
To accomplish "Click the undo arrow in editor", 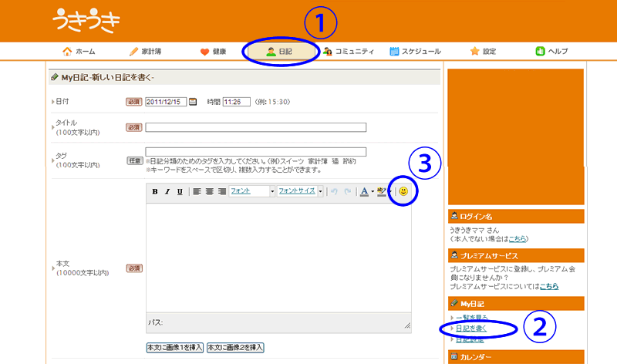I will [x=334, y=191].
